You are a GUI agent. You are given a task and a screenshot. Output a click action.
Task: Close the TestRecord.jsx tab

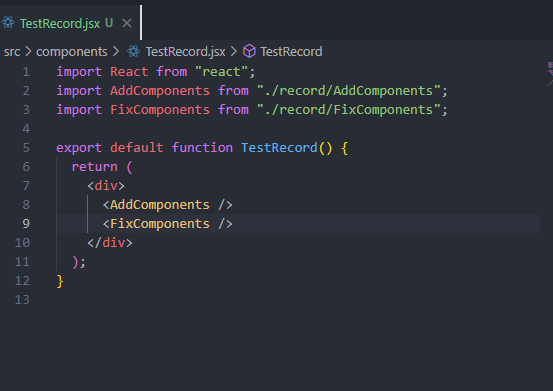(x=127, y=23)
